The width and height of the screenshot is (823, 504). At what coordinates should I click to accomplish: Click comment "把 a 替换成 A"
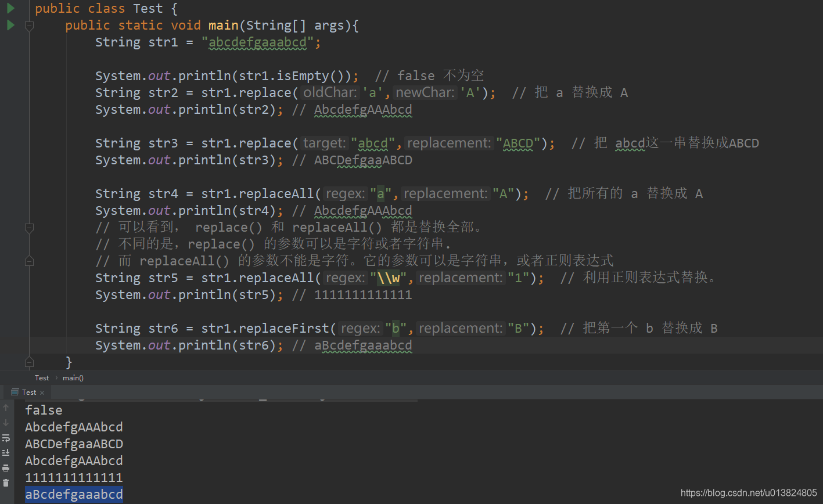[581, 93]
